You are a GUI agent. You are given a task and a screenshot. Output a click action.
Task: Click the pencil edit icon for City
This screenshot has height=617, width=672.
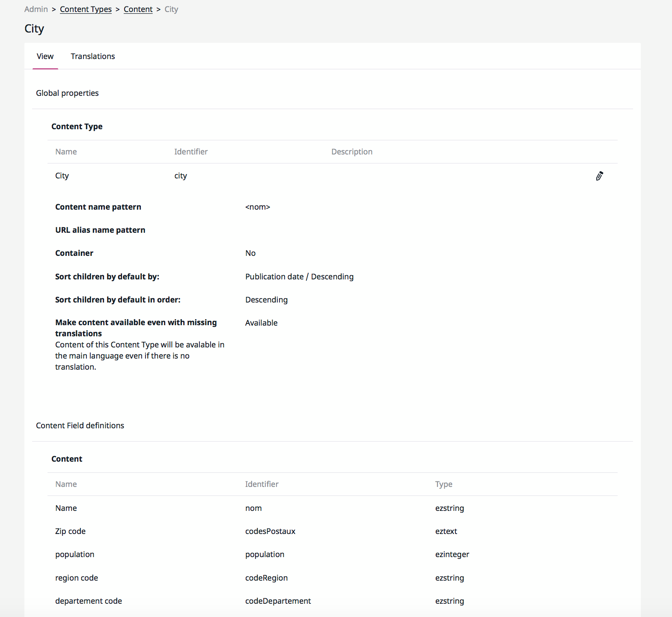[x=599, y=176]
